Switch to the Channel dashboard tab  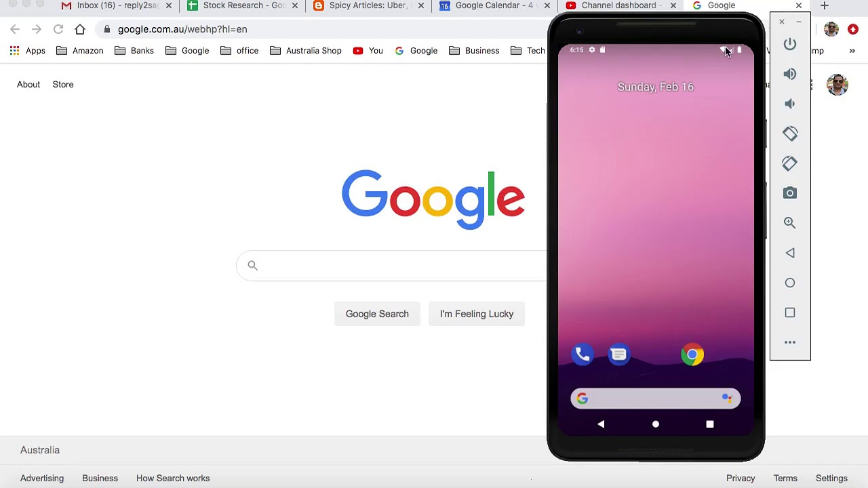pos(621,5)
